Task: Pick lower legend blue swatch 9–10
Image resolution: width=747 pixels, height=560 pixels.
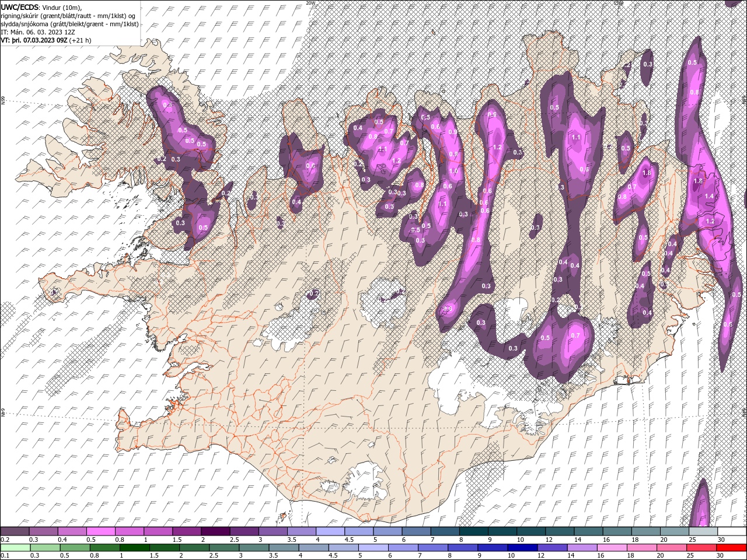Action: point(493,548)
